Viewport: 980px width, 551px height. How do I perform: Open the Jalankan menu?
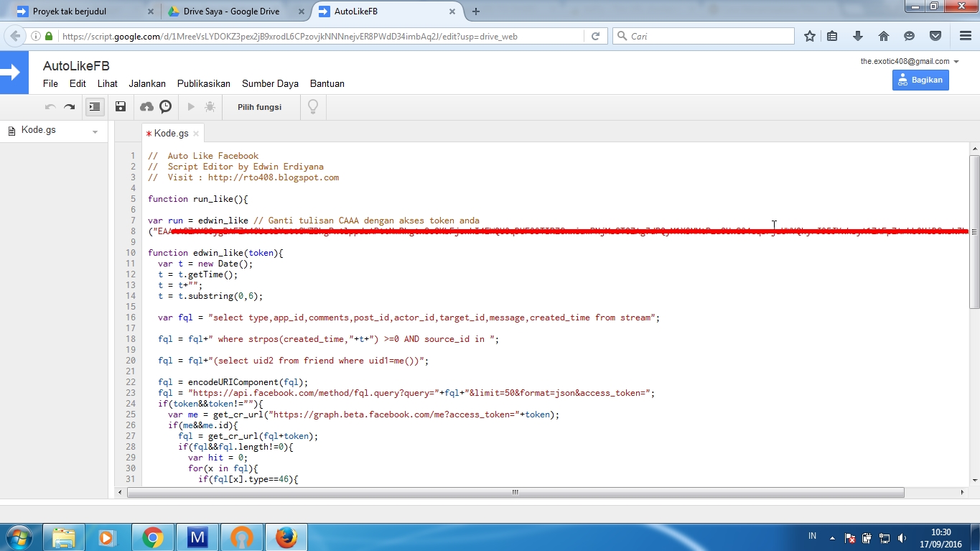[x=147, y=83]
